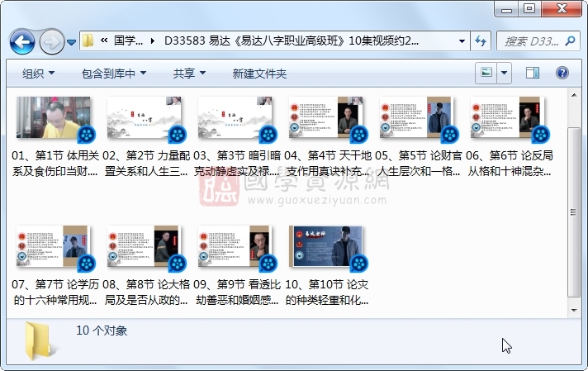The width and height of the screenshot is (588, 371).
Task: Select video 07、第7节 论学历 thumbnail
Action: click(x=55, y=248)
